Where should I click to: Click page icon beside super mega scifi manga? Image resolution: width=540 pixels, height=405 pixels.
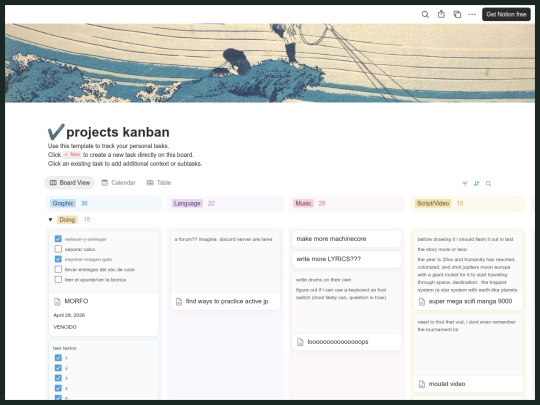point(422,302)
